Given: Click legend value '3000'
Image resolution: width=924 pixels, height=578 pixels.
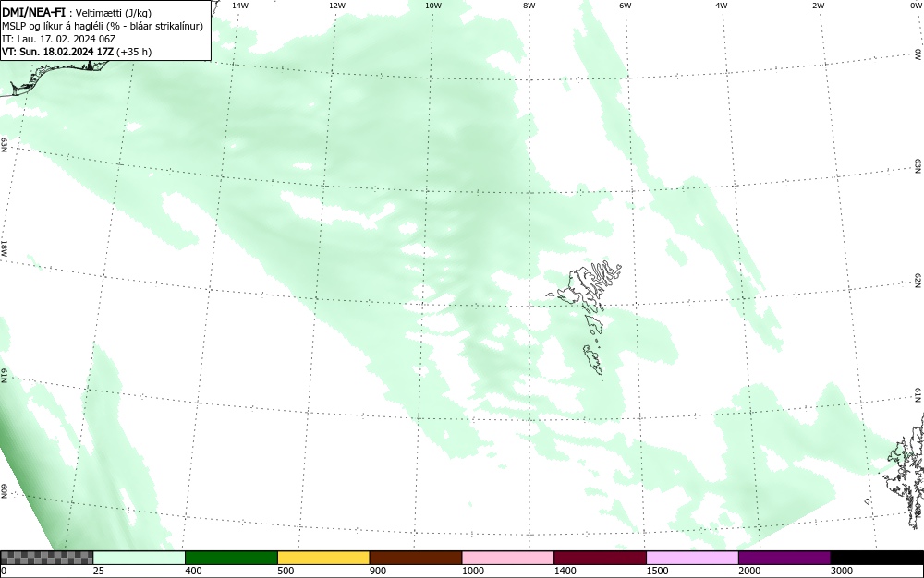Looking at the screenshot, I should (842, 571).
